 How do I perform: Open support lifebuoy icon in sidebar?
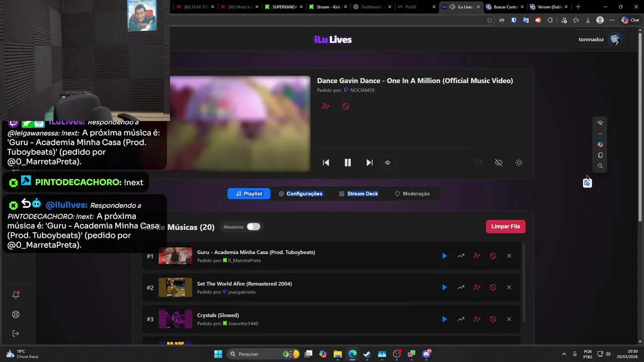click(x=16, y=314)
